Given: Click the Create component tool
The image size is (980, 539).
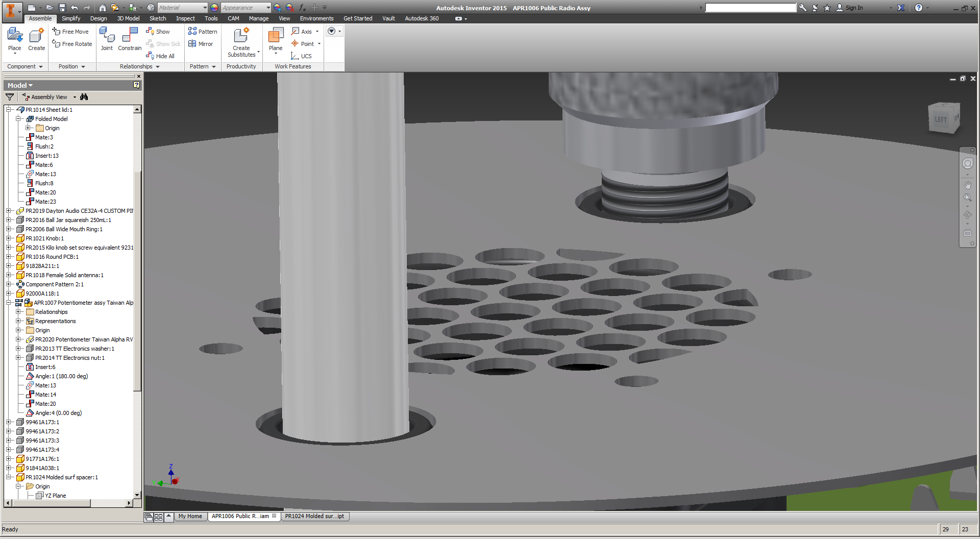Looking at the screenshot, I should tap(36, 40).
